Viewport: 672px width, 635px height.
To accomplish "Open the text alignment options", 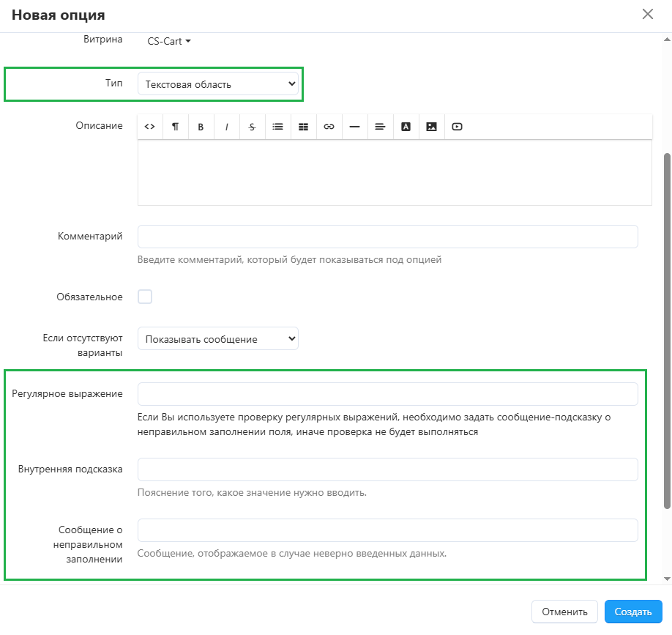I will (380, 127).
